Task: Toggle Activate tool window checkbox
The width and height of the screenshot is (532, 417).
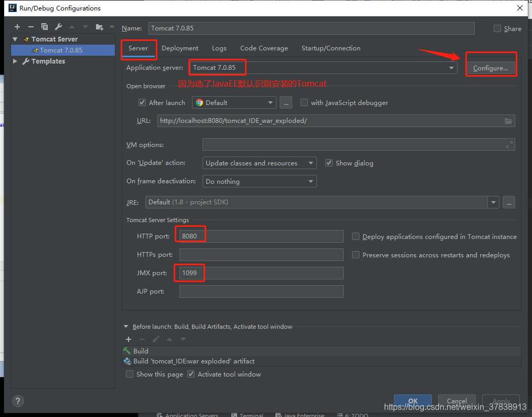Action: coord(191,374)
